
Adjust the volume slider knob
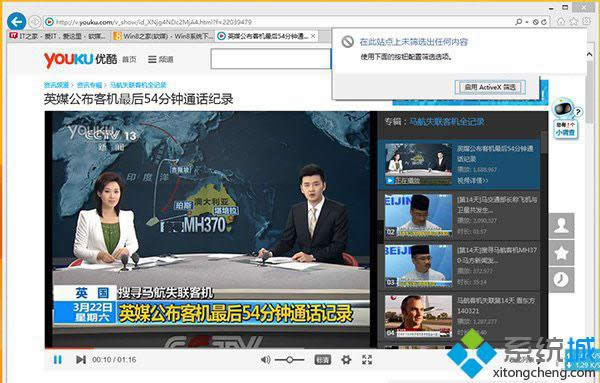pyautogui.click(x=290, y=360)
